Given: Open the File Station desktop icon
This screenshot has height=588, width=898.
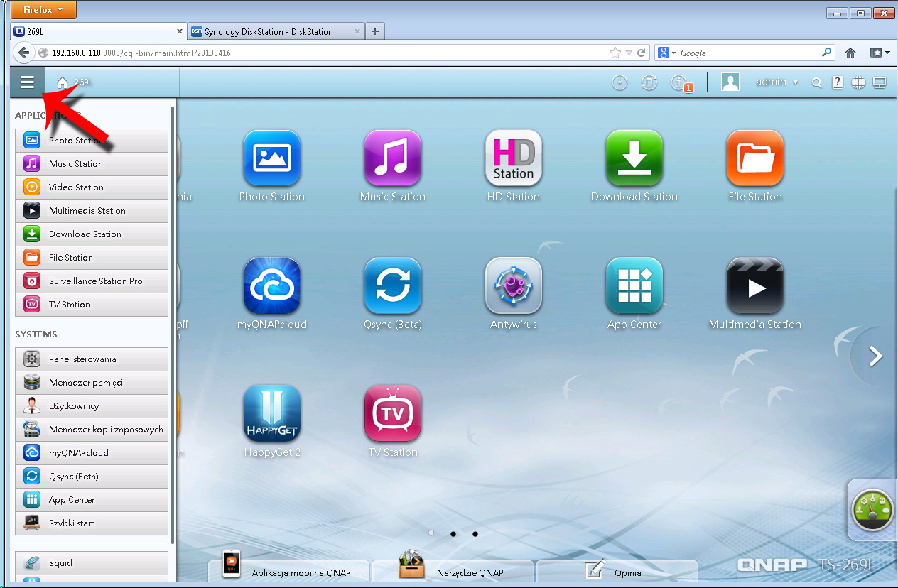Looking at the screenshot, I should [754, 158].
